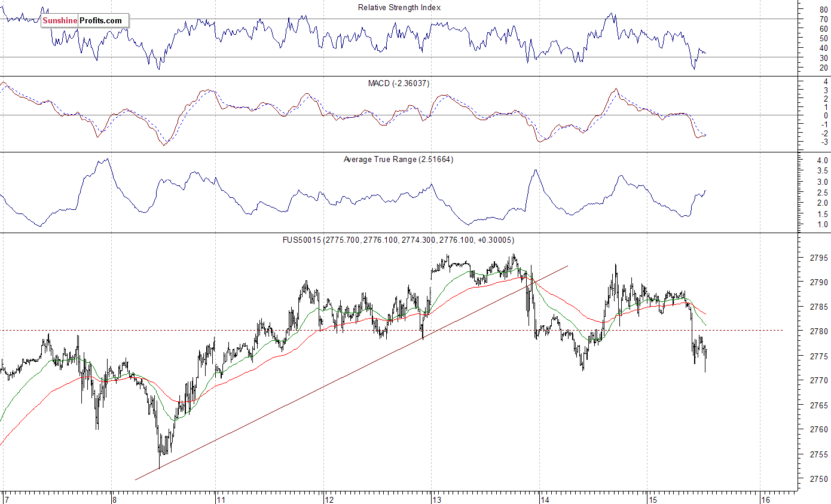Click the MACD axis value -3
The image size is (831, 504).
point(824,142)
